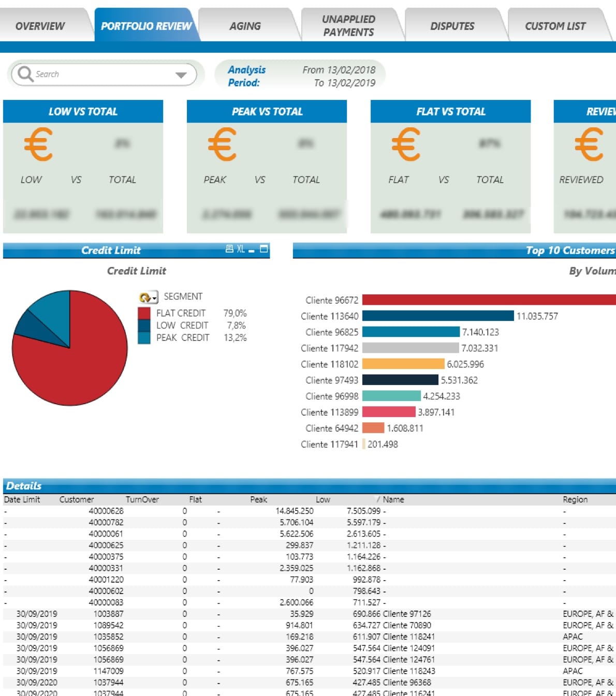The width and height of the screenshot is (616, 696).
Task: Sort details table by Customer column
Action: coord(76,499)
